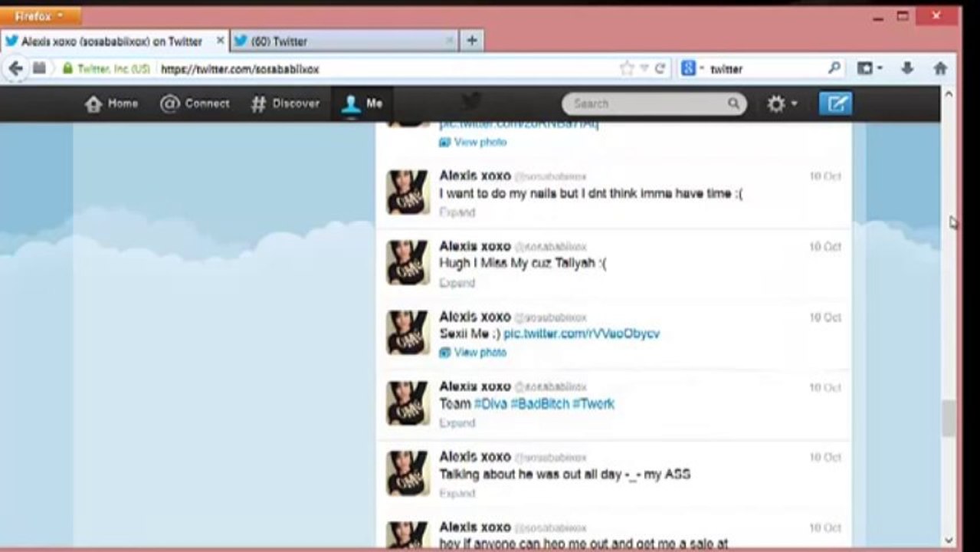Maximize the Firefox window
The width and height of the screenshot is (980, 552).
coord(903,16)
